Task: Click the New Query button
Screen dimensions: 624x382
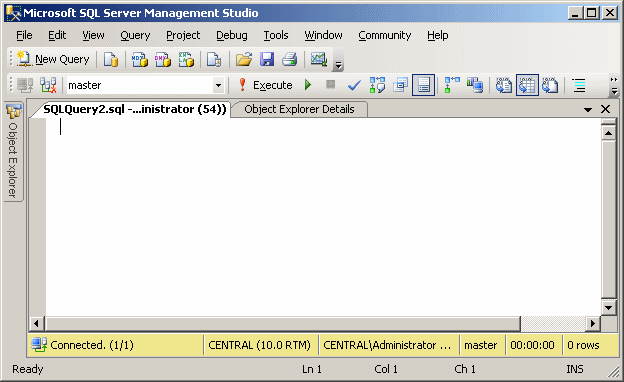Action: coord(53,59)
